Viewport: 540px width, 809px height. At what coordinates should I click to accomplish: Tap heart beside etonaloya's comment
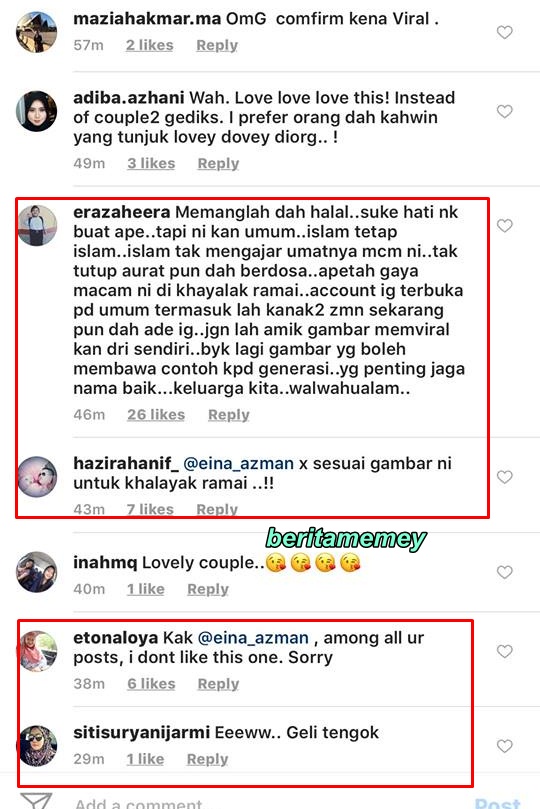[504, 651]
